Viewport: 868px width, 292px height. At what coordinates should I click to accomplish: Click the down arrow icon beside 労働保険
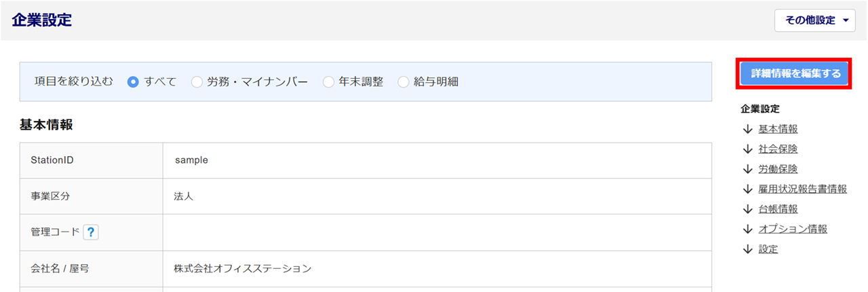tap(748, 169)
